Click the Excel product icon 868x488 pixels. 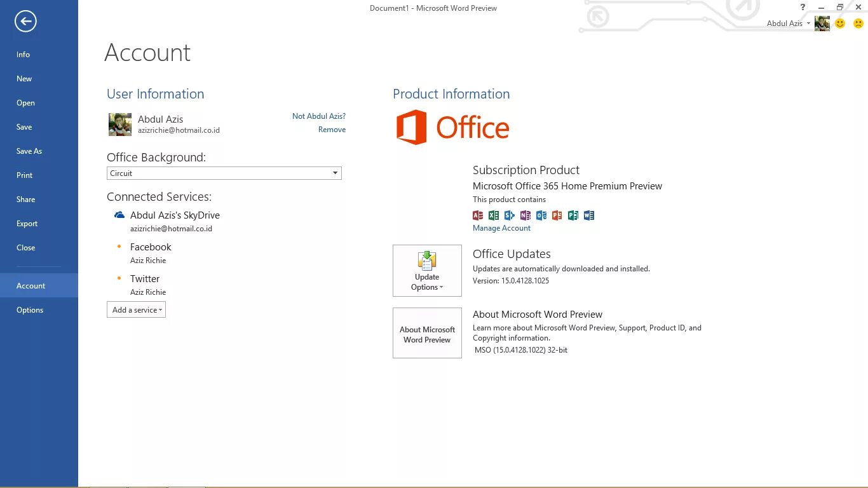(494, 215)
